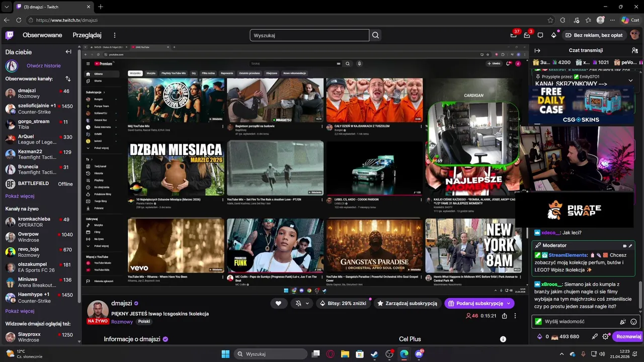The height and width of the screenshot is (362, 644).
Task: Show more followed channels (first Pokaż więcej)
Action: 20,196
